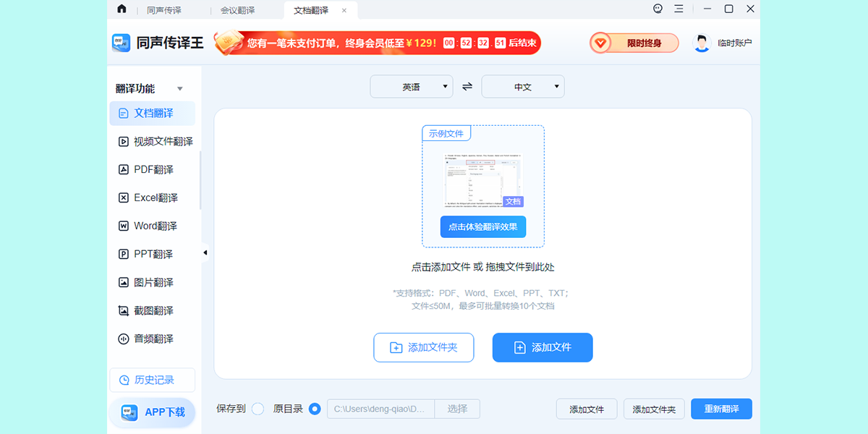The width and height of the screenshot is (868, 434).
Task: Click the bottom bar 添加文件 button
Action: tap(587, 409)
